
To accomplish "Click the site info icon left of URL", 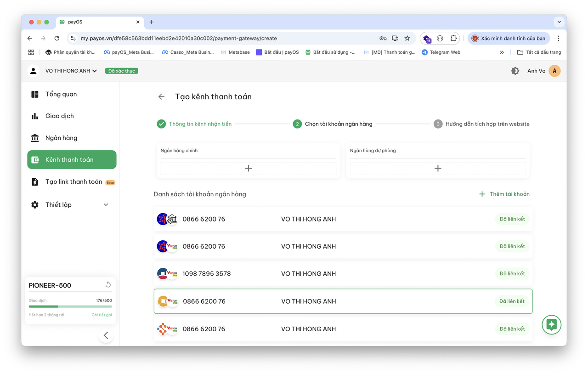I will tap(73, 39).
